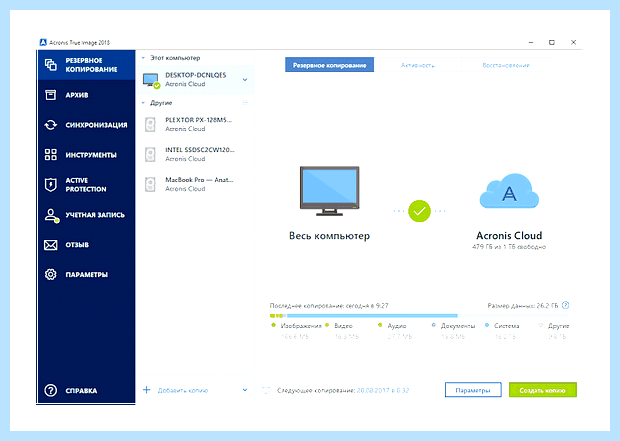The image size is (620, 441).
Task: Select the PLEXTOR PX-128M5 backup entry
Action: click(x=196, y=125)
